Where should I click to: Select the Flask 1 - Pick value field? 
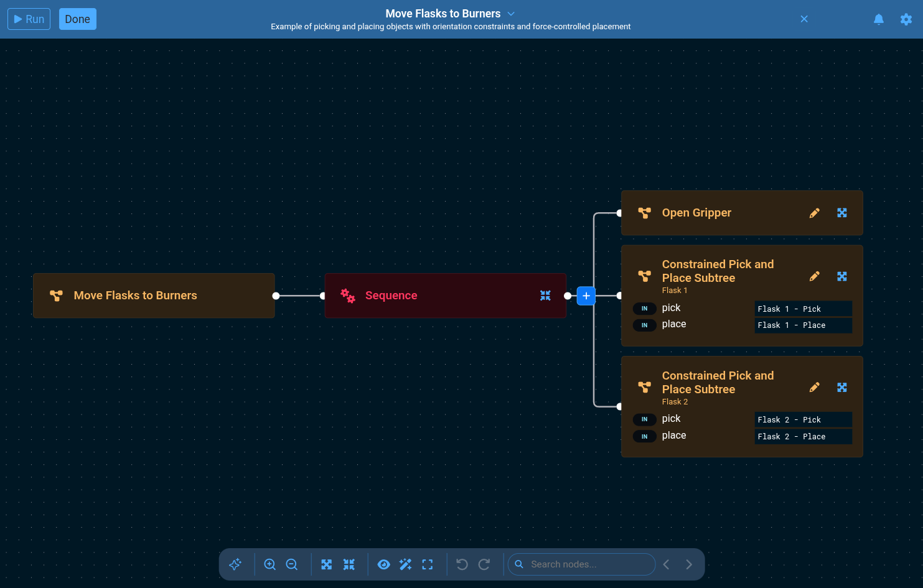[x=802, y=309]
